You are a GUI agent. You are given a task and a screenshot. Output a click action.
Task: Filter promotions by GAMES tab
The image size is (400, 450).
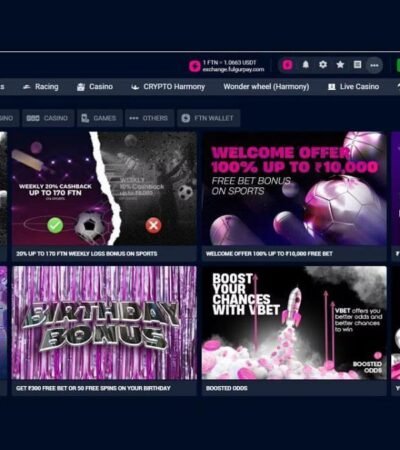click(100, 118)
